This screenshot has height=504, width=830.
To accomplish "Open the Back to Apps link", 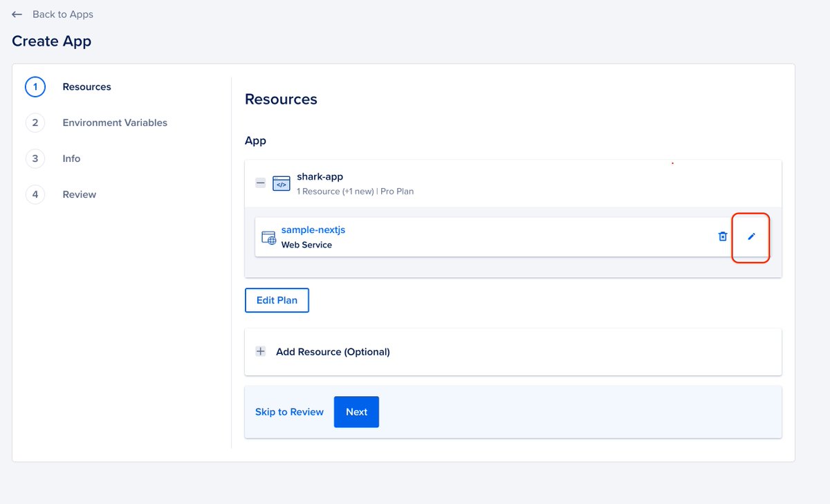I will click(63, 15).
